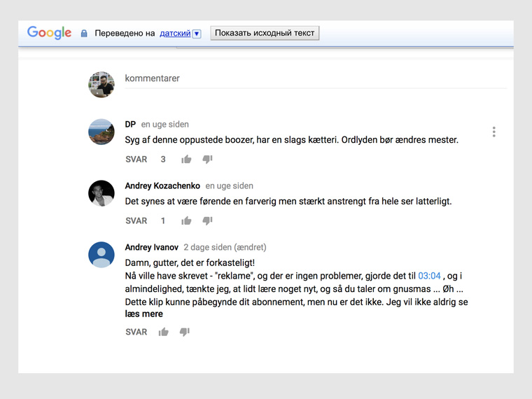The width and height of the screenshot is (532, 399).
Task: Click the Google logo in translate bar
Action: [49, 33]
